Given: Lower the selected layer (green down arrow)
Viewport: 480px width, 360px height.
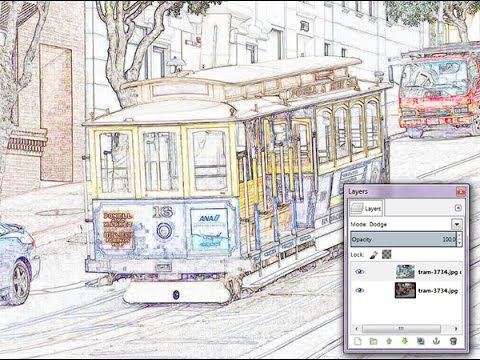Looking at the screenshot, I should tap(405, 341).
